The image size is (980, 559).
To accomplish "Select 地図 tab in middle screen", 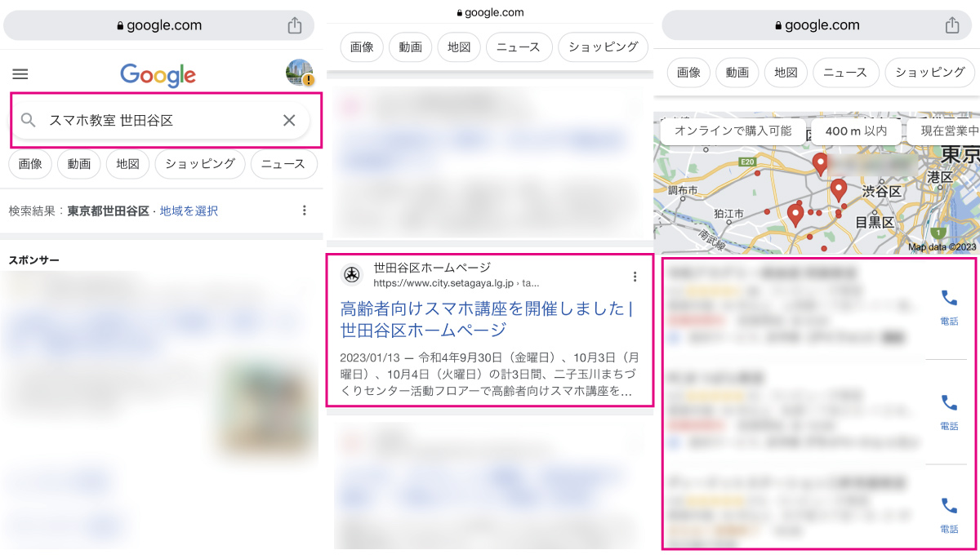I will point(459,47).
